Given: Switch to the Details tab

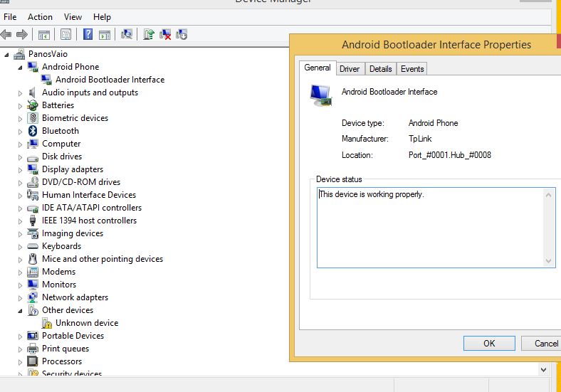Looking at the screenshot, I should click(x=380, y=69).
